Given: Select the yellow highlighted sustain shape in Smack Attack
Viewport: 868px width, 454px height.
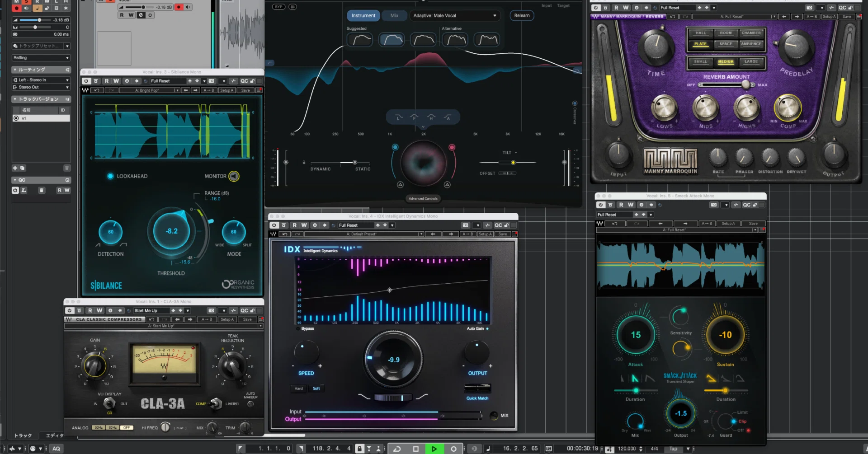Looking at the screenshot, I should [711, 379].
